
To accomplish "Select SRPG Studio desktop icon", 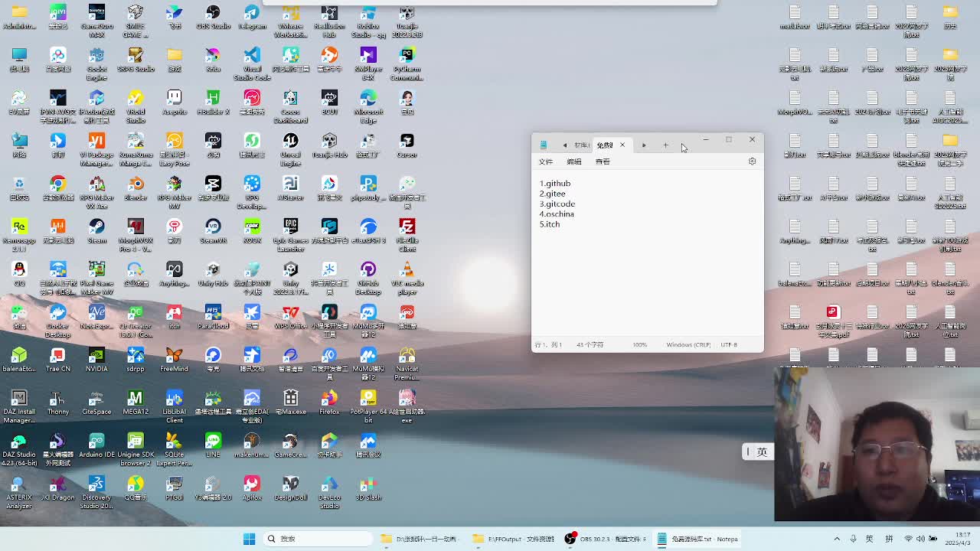I will [136, 60].
